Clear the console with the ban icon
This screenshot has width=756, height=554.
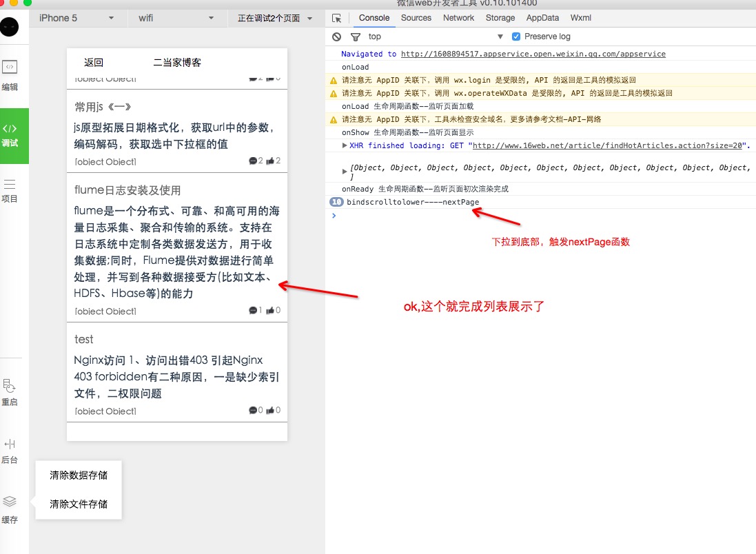pos(336,37)
